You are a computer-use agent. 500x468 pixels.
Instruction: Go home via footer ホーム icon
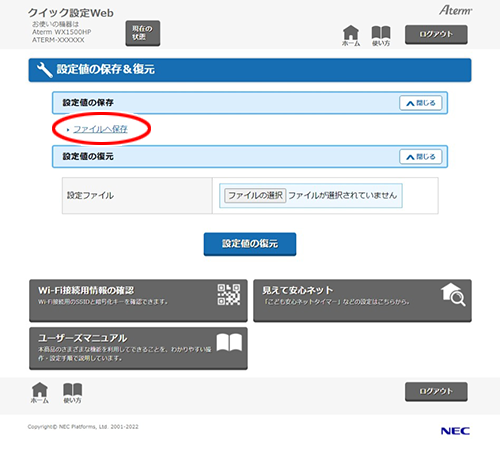point(40,393)
